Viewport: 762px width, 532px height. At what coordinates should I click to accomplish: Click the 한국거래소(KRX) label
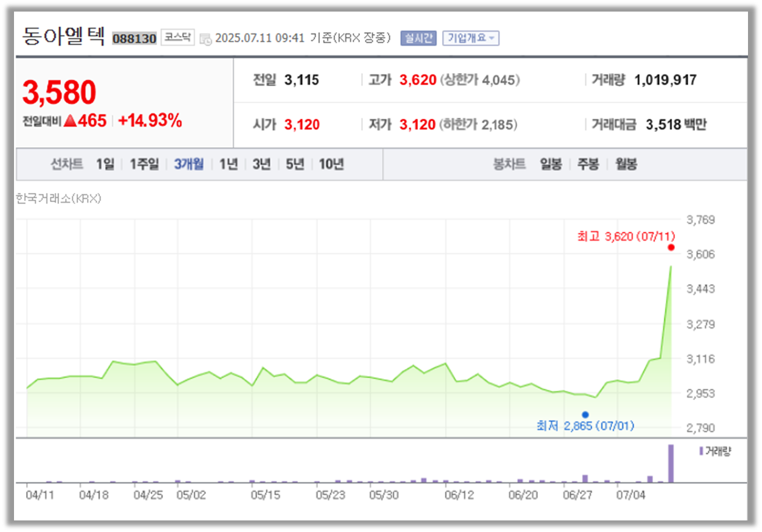58,198
